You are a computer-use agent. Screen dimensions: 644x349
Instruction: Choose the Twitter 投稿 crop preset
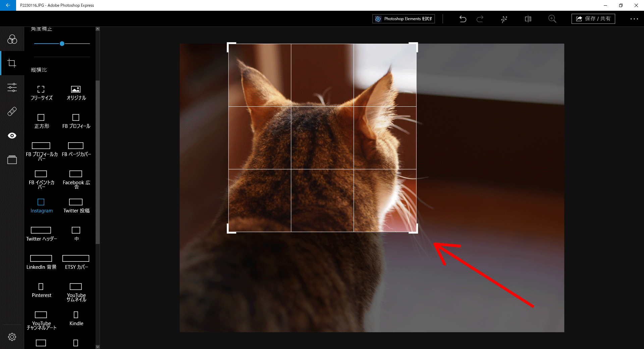point(76,206)
